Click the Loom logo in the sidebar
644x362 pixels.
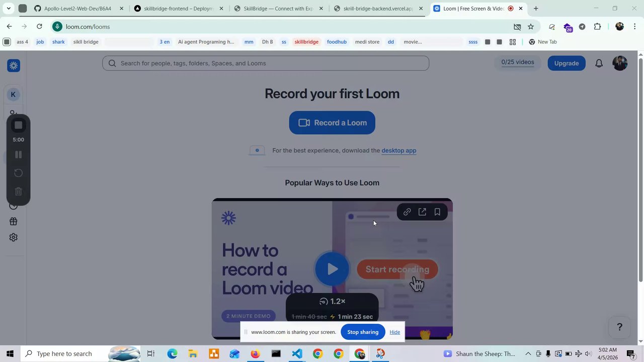click(x=14, y=65)
